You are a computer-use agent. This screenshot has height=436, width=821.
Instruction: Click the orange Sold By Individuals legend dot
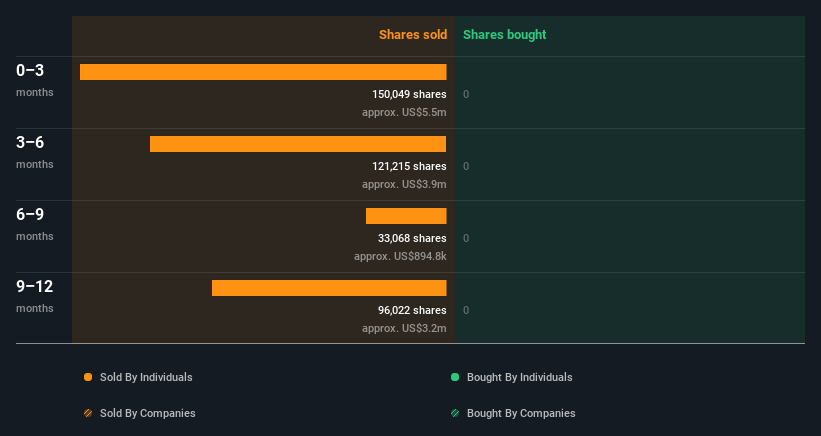pyautogui.click(x=88, y=377)
